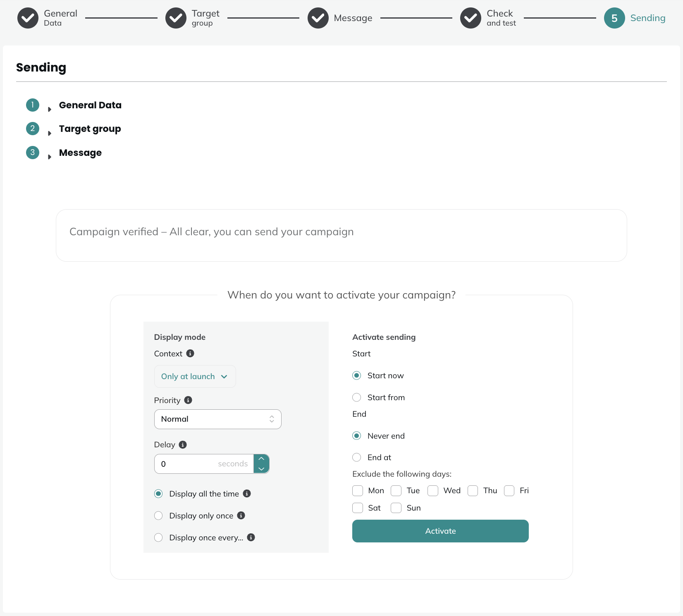This screenshot has height=616, width=683.
Task: Check the Sun exclusion box
Action: pos(396,508)
